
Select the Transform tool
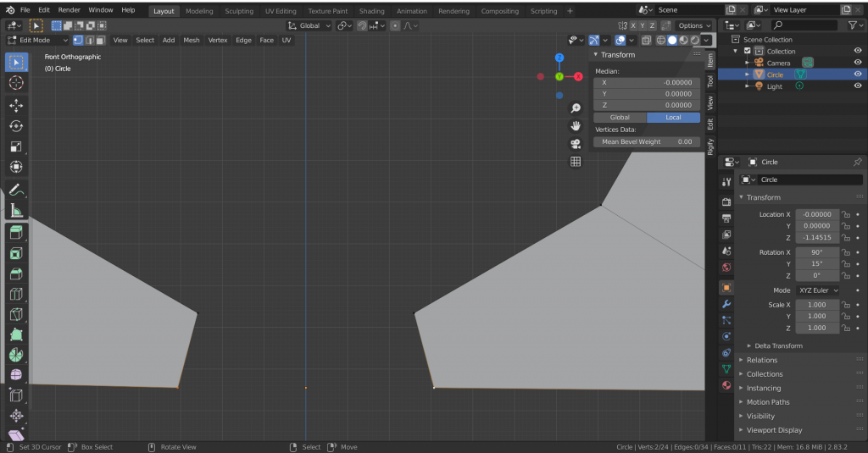(16, 167)
